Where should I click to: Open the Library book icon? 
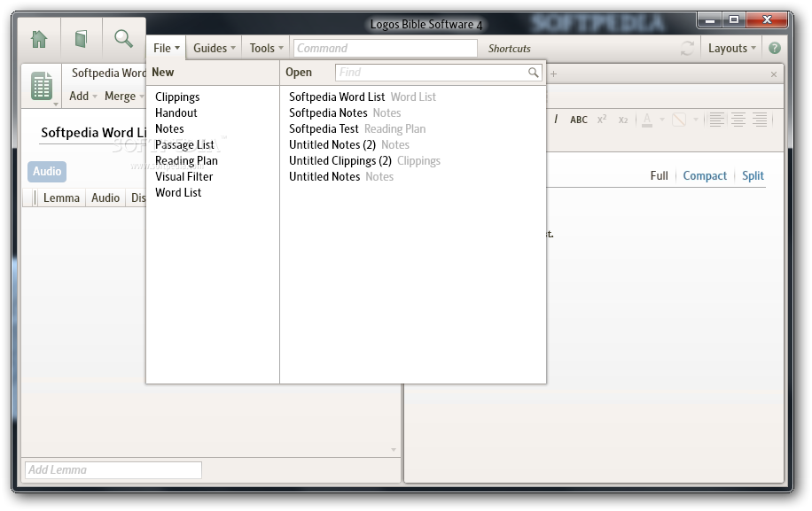81,39
